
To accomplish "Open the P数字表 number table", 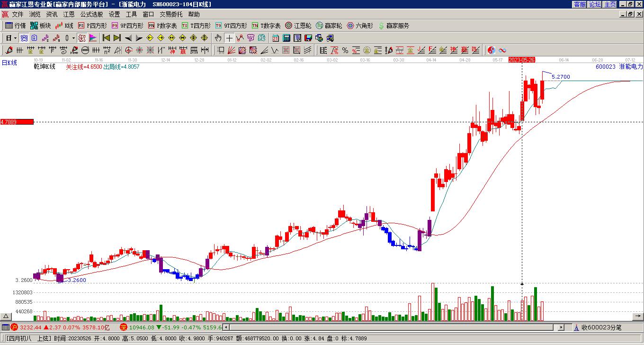I will [x=162, y=26].
